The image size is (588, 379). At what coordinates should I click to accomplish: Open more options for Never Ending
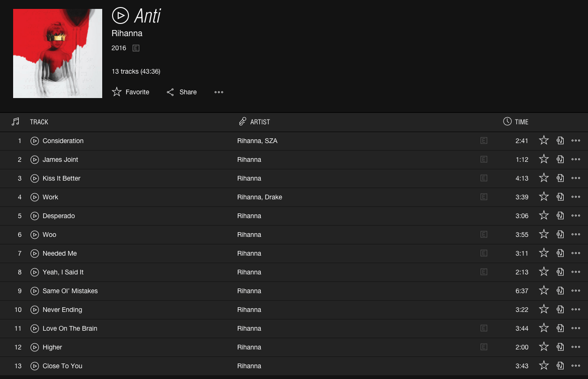576,310
